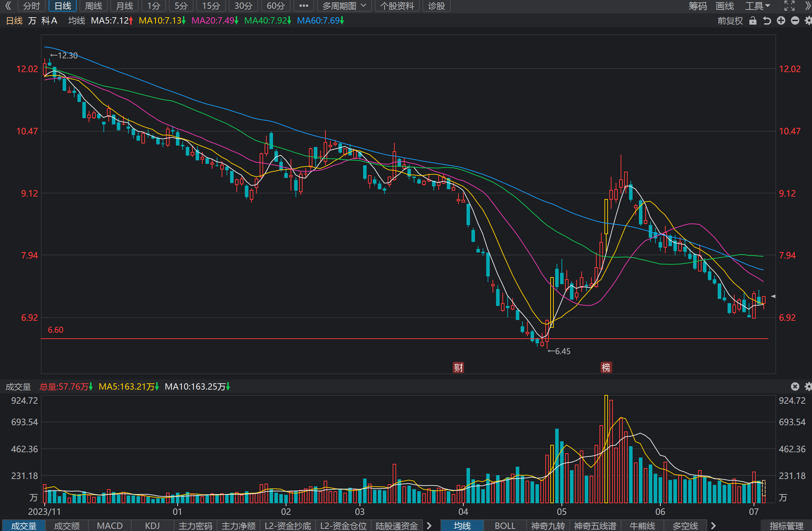The width and height of the screenshot is (812, 531).
Task: Click the 12.30 high price annotation
Action: [64, 56]
